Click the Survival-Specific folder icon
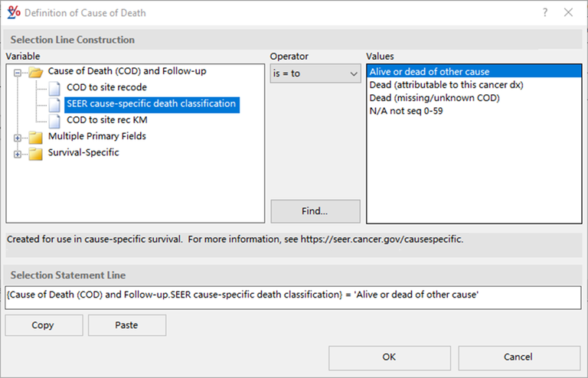This screenshot has height=378, width=588. click(35, 153)
